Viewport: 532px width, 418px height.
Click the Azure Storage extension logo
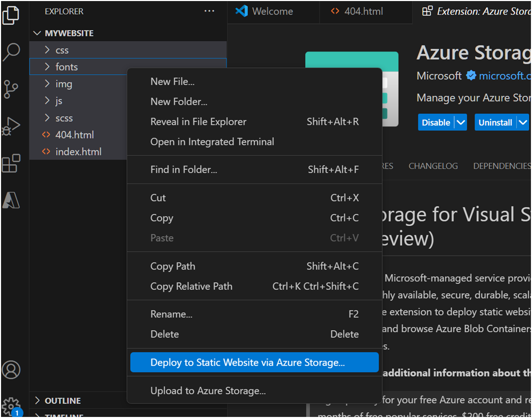pos(352,89)
